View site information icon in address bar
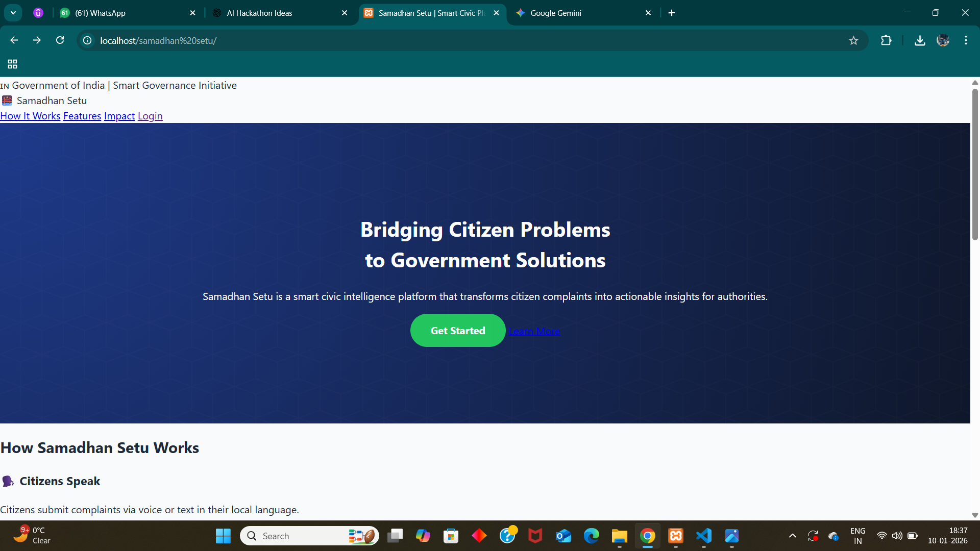 click(x=87, y=40)
